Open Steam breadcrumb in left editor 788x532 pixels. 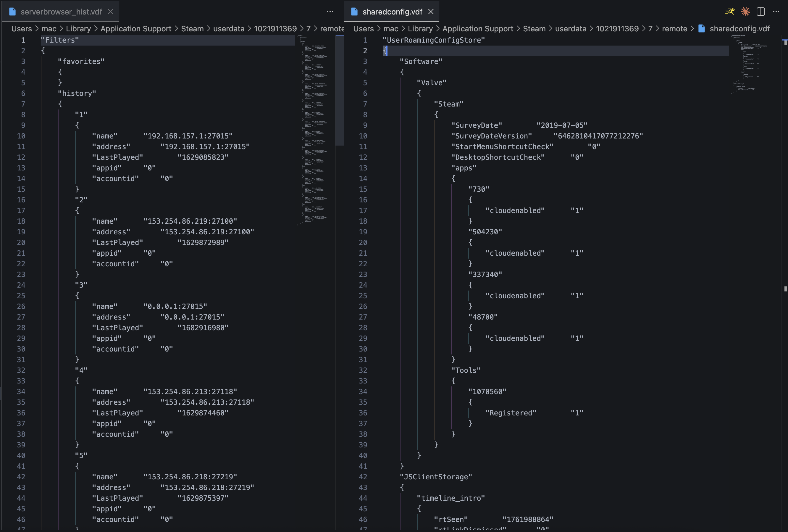coord(192,28)
